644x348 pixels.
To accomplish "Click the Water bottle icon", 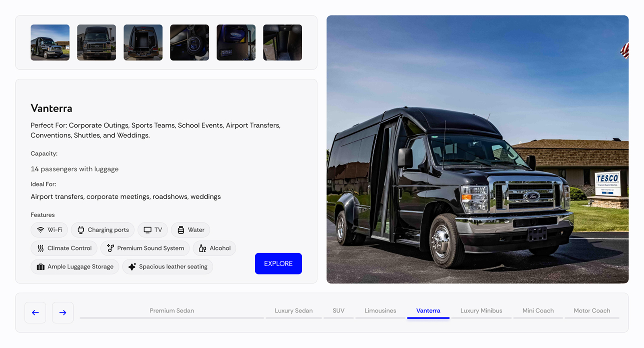I will (x=181, y=230).
